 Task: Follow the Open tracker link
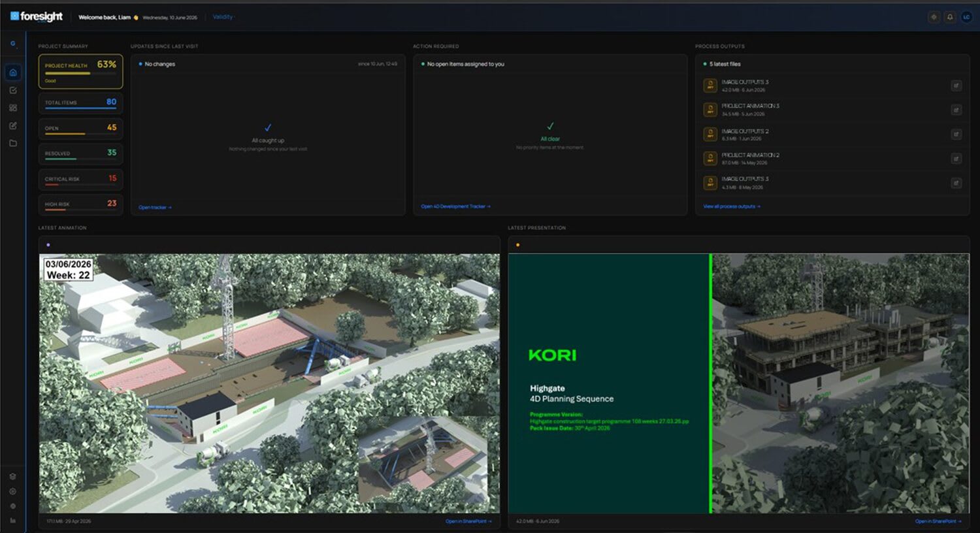tap(155, 208)
